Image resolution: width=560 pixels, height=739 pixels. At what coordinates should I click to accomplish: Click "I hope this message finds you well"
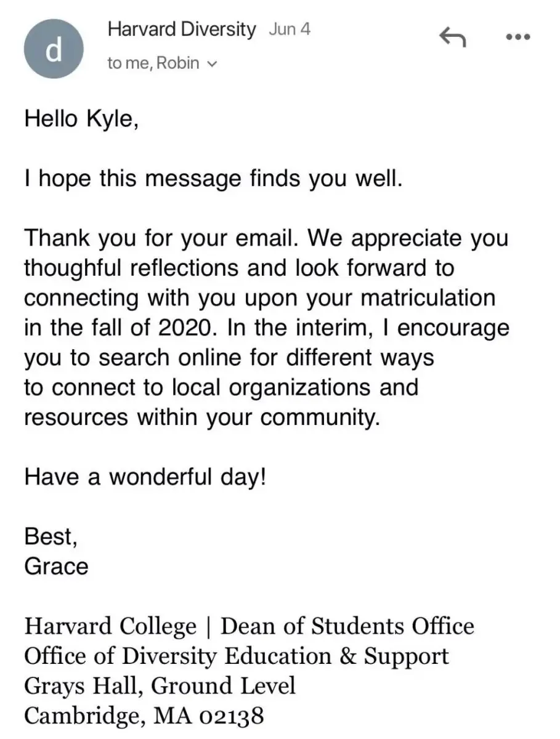click(x=213, y=179)
